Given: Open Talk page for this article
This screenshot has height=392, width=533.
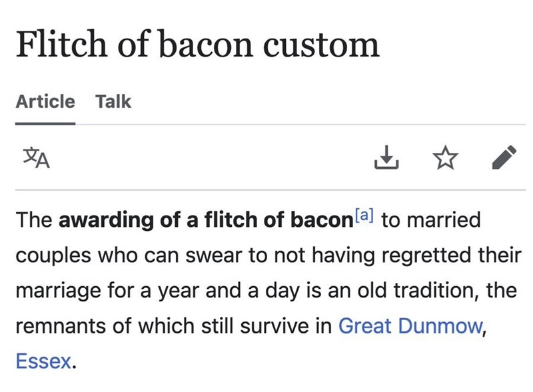Looking at the screenshot, I should point(115,101).
